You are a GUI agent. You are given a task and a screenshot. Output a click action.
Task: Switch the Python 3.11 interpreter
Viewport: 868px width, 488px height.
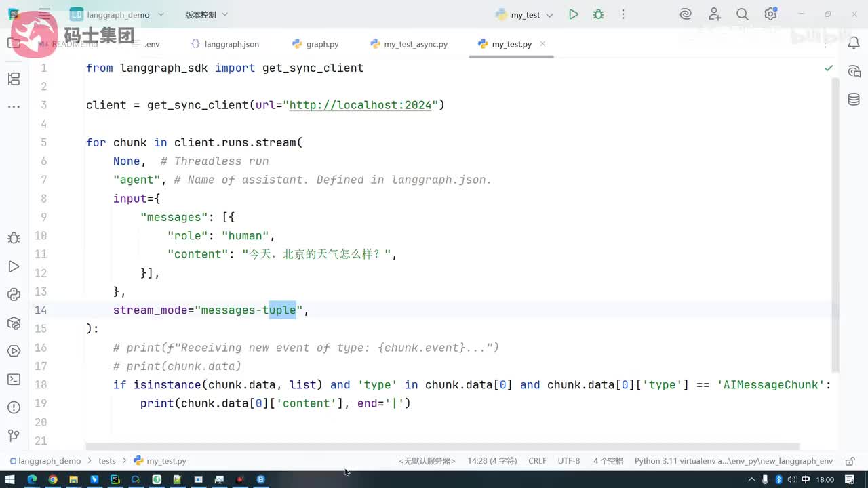(734, 461)
